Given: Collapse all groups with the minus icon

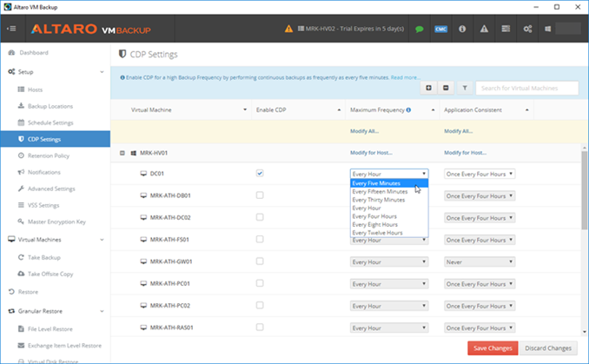Looking at the screenshot, I should (x=446, y=88).
